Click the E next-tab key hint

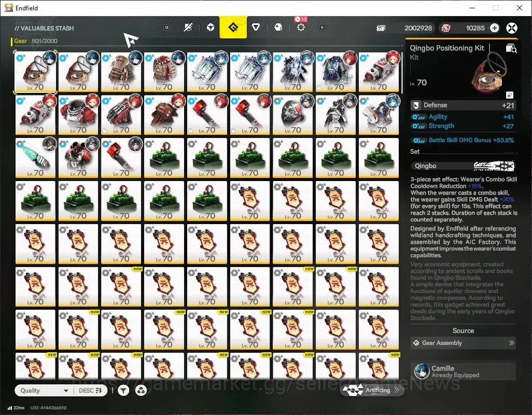(x=323, y=27)
